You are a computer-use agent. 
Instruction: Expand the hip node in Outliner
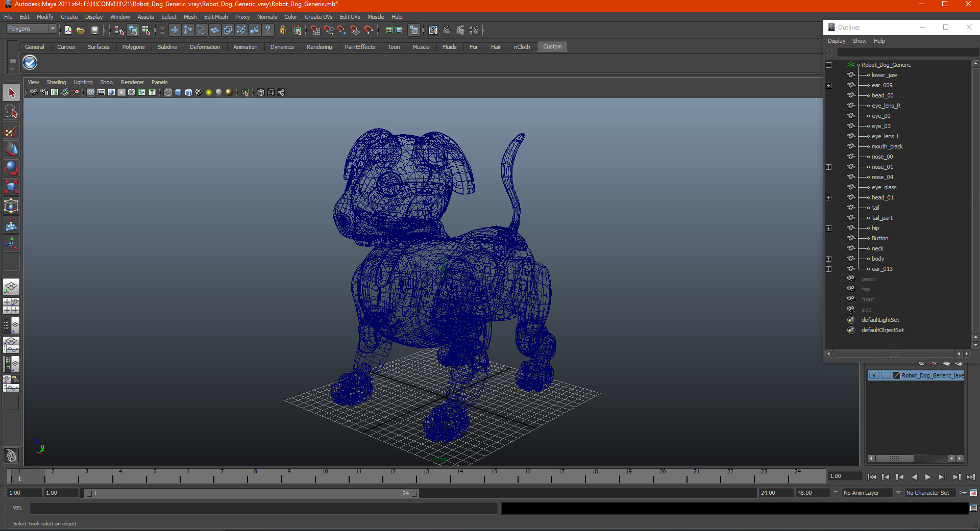coord(828,228)
